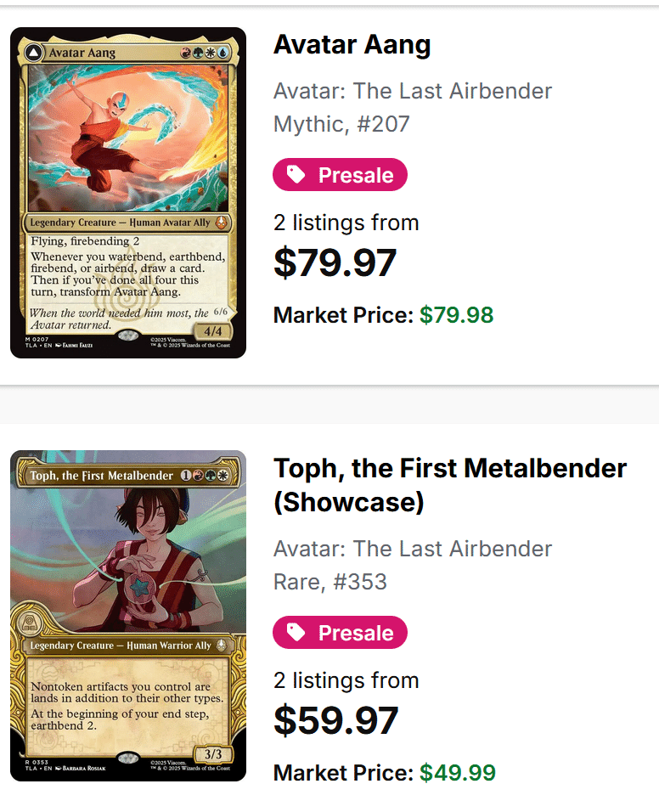The image size is (659, 812).
Task: Click the Presale badge for Avatar Aang
Action: click(x=340, y=175)
